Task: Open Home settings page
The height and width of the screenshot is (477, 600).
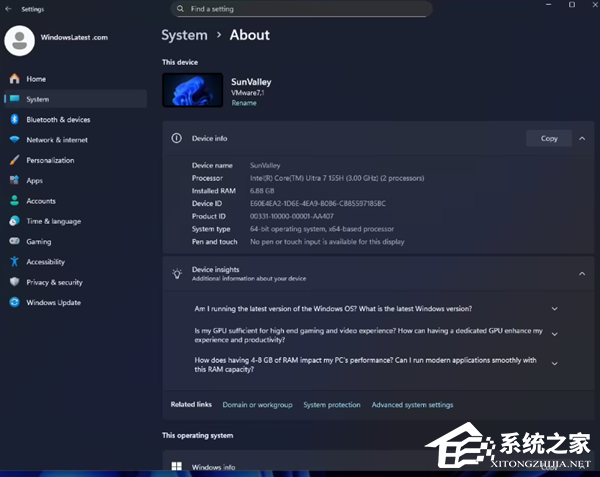Action: [x=75, y=79]
